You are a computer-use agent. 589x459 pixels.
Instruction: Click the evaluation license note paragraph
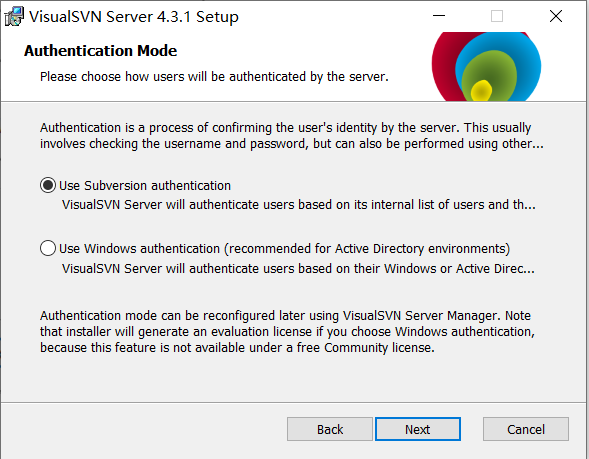click(x=287, y=332)
